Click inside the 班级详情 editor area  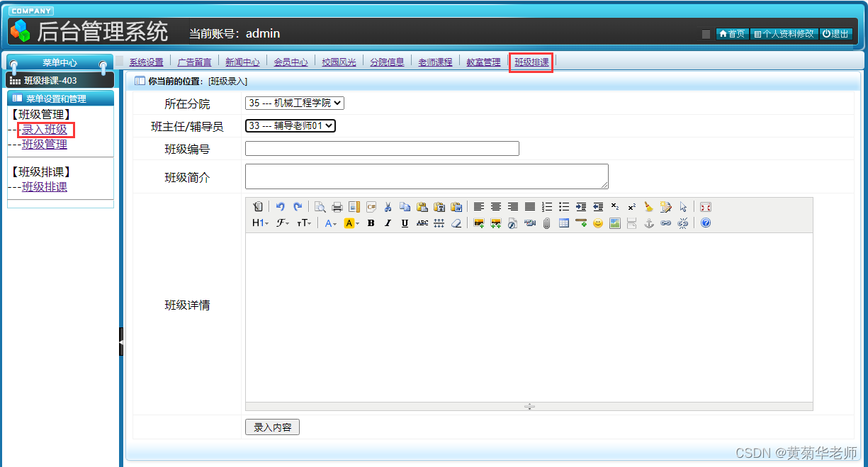[x=529, y=317]
